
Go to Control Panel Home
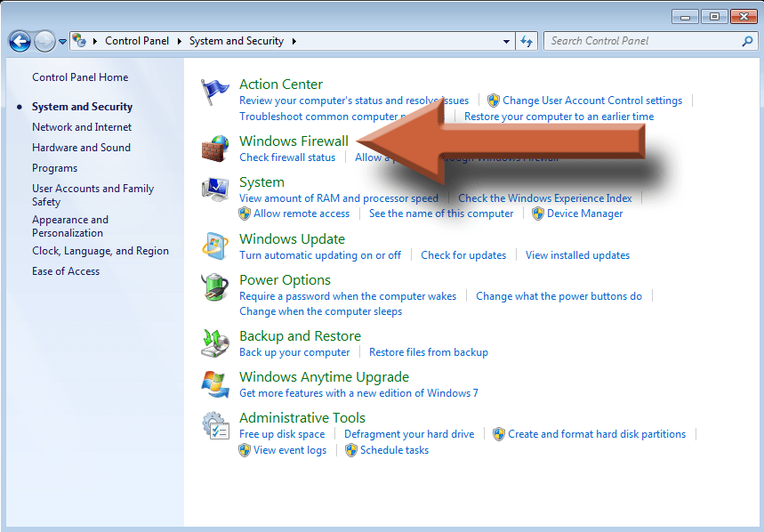pyautogui.click(x=80, y=77)
